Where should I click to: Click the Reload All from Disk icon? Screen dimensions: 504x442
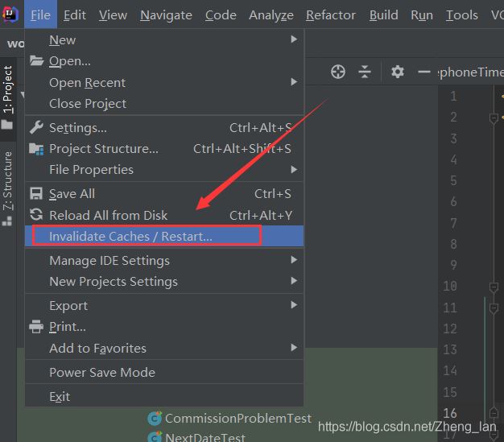click(x=36, y=215)
